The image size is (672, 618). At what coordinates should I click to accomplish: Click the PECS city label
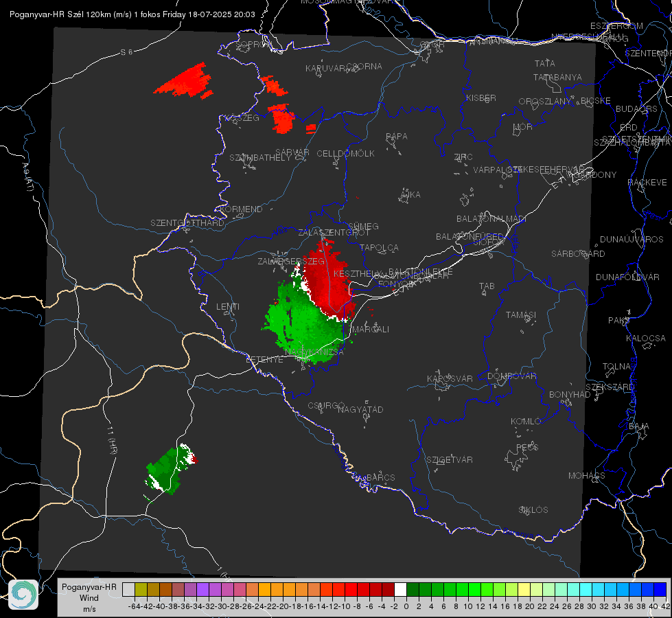point(527,448)
